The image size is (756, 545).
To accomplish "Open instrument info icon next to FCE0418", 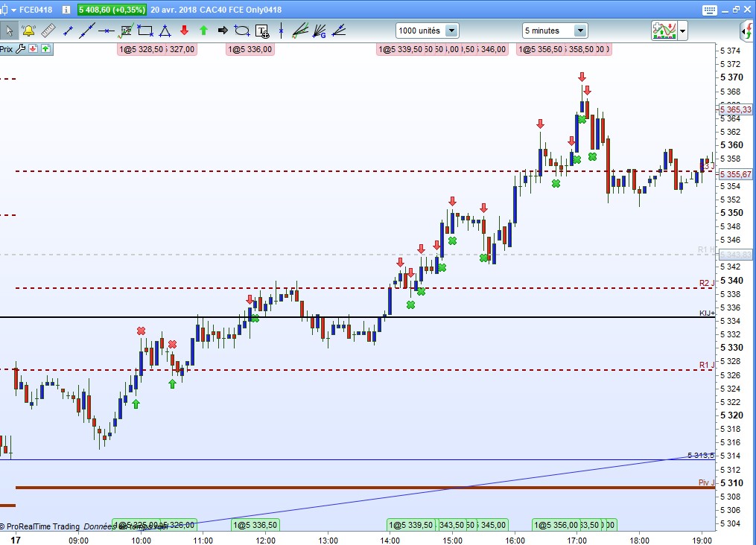I will 66,10.
